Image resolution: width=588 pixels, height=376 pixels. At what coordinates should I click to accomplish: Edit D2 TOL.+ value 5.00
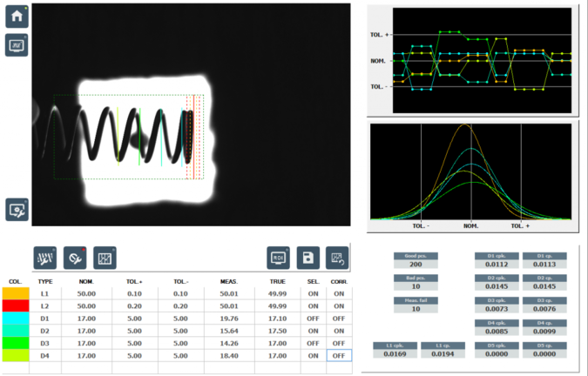point(135,331)
